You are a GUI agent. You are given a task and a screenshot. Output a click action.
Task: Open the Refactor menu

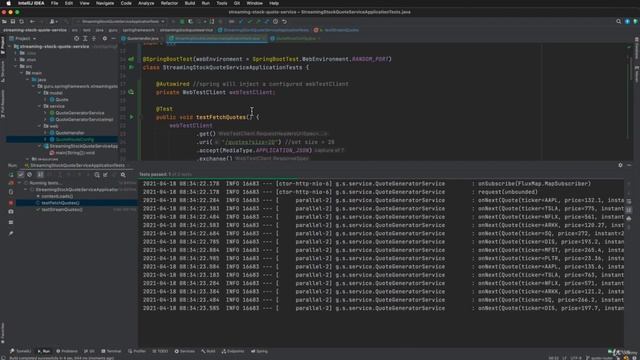(x=169, y=3)
